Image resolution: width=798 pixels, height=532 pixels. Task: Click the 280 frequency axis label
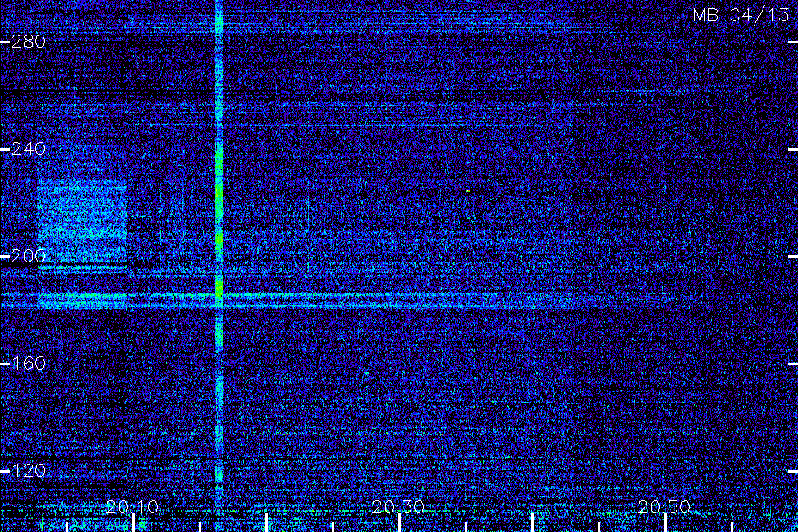28,42
